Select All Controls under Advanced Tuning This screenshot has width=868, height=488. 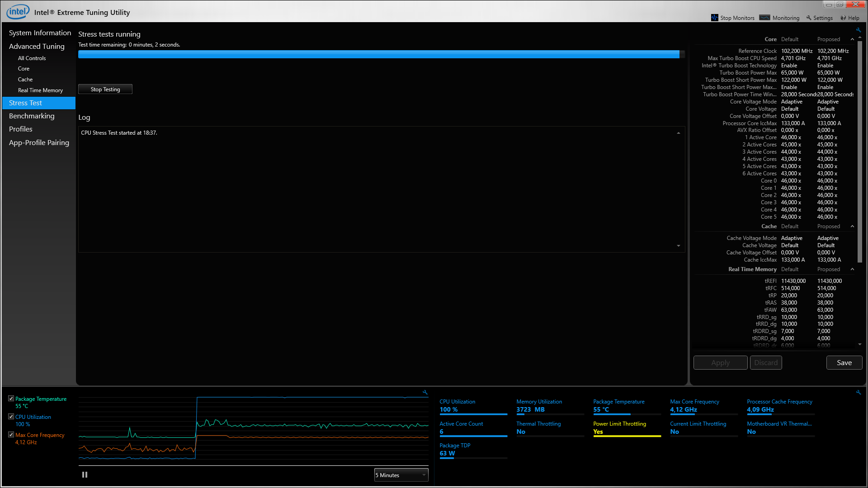pyautogui.click(x=32, y=58)
